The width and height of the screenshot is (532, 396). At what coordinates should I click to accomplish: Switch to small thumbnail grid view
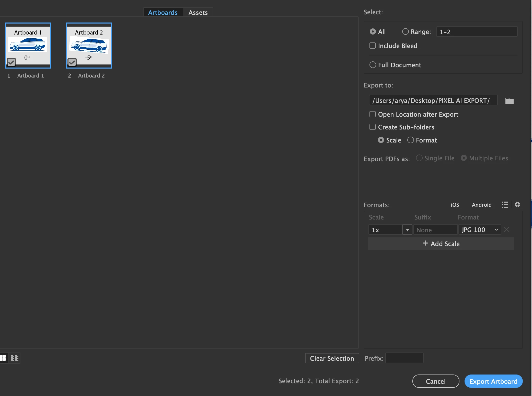pyautogui.click(x=15, y=358)
